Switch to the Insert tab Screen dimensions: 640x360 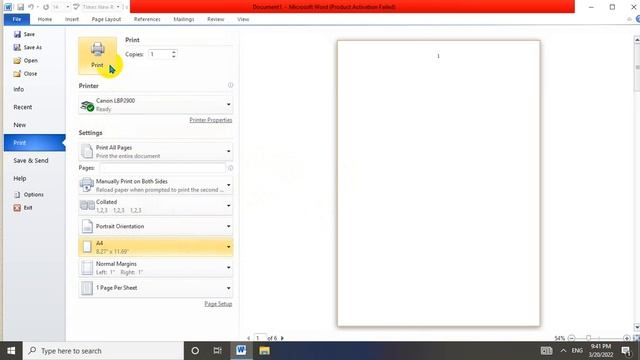[72, 19]
